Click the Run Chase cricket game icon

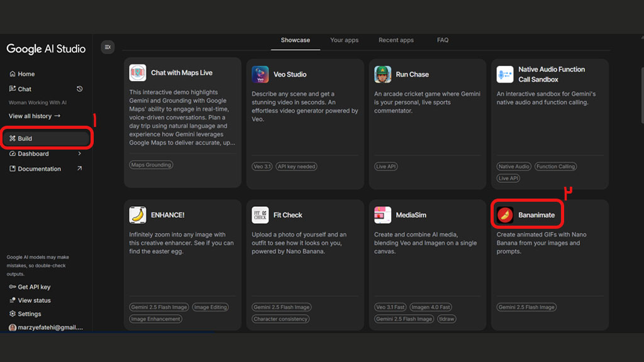click(x=382, y=74)
